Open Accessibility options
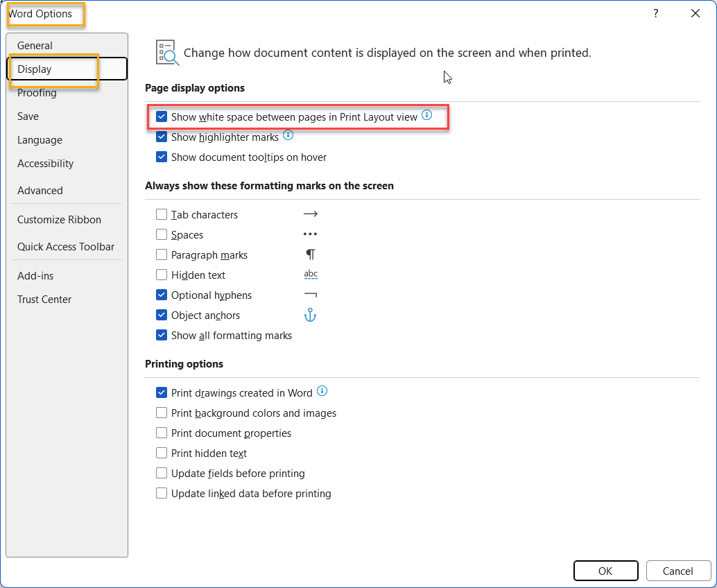 [67, 163]
